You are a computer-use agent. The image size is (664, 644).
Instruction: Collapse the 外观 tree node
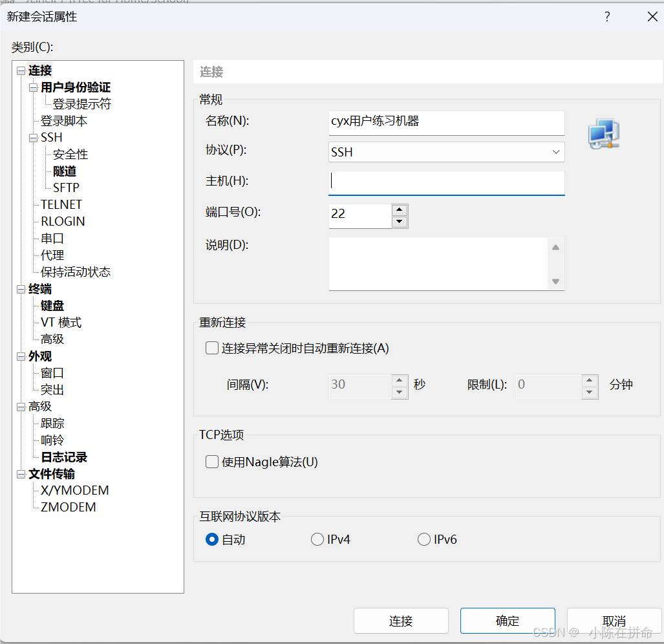coord(21,356)
